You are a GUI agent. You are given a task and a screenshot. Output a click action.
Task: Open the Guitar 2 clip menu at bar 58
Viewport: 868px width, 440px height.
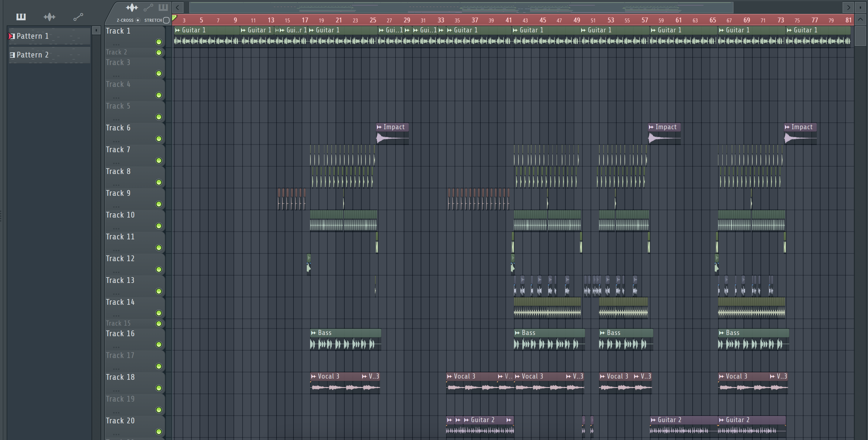[x=653, y=420]
